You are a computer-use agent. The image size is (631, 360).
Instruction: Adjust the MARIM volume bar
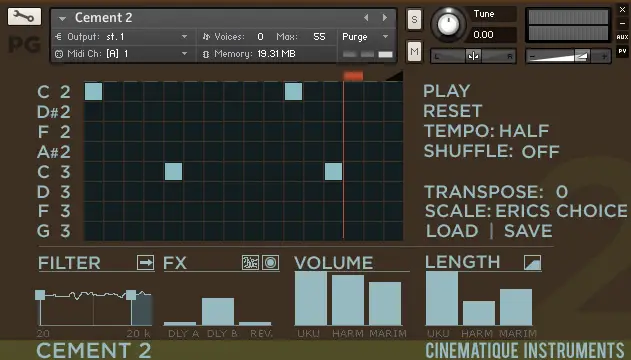[385, 304]
